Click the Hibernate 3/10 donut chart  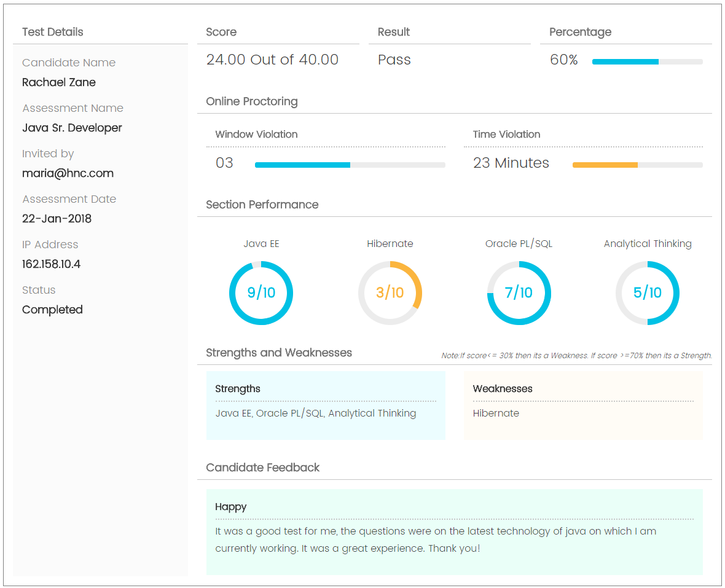pos(390,293)
